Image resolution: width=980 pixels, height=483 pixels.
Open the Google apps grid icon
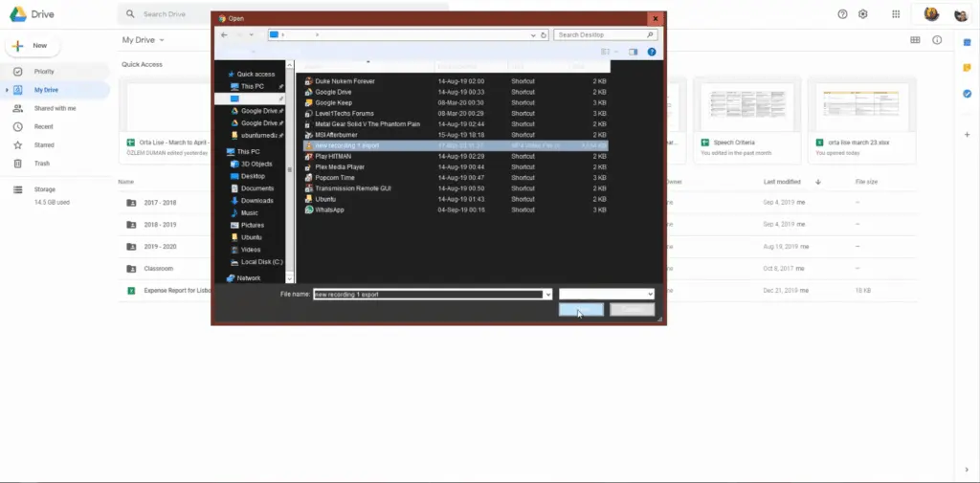[x=896, y=13]
